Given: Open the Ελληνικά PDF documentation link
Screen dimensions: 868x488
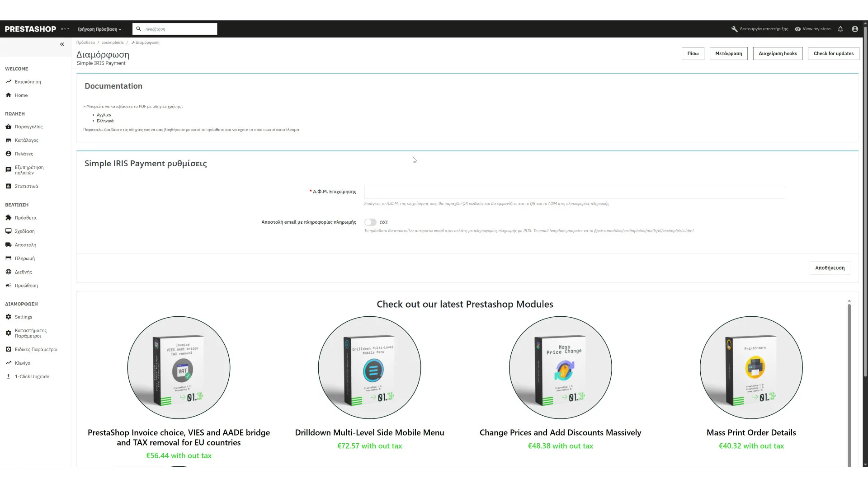Looking at the screenshot, I should click(x=105, y=121).
